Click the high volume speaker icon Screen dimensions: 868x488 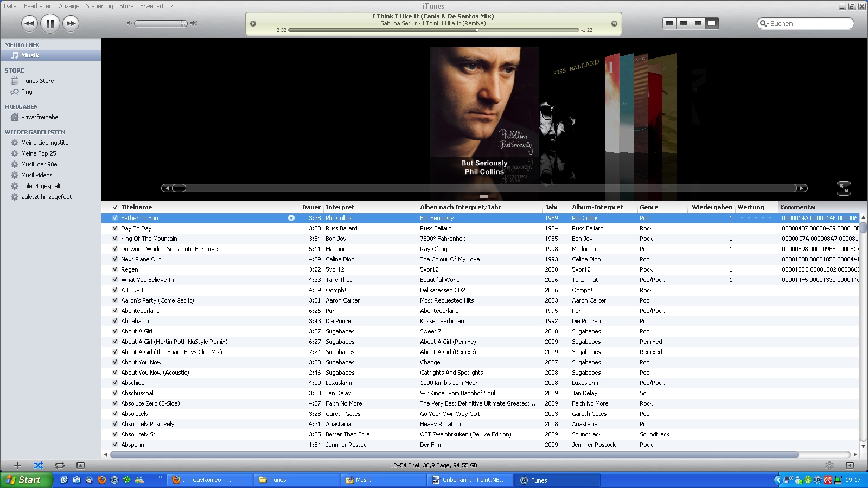click(194, 23)
